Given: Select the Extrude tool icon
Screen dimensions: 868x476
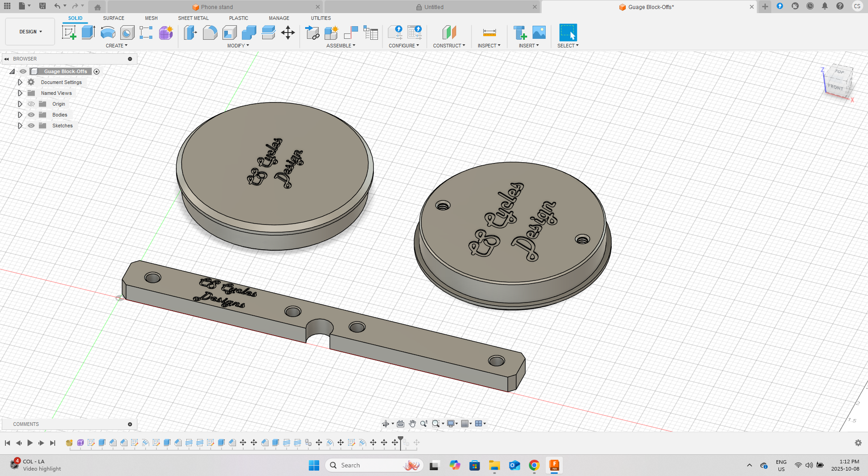Looking at the screenshot, I should [x=88, y=33].
